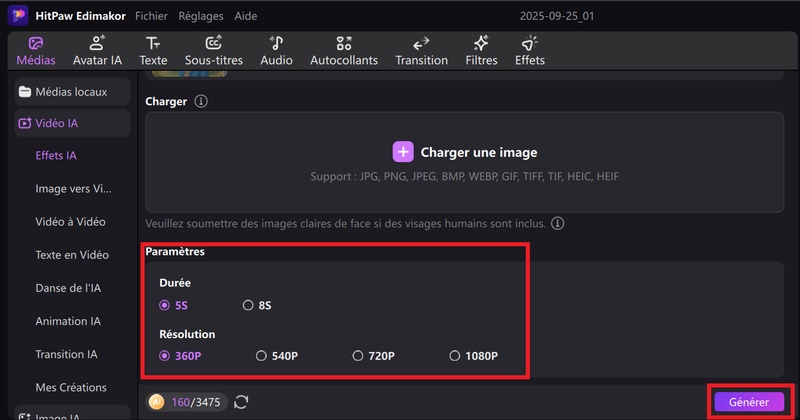This screenshot has width=800, height=420.
Task: Click the refresh credits icon
Action: 241,402
